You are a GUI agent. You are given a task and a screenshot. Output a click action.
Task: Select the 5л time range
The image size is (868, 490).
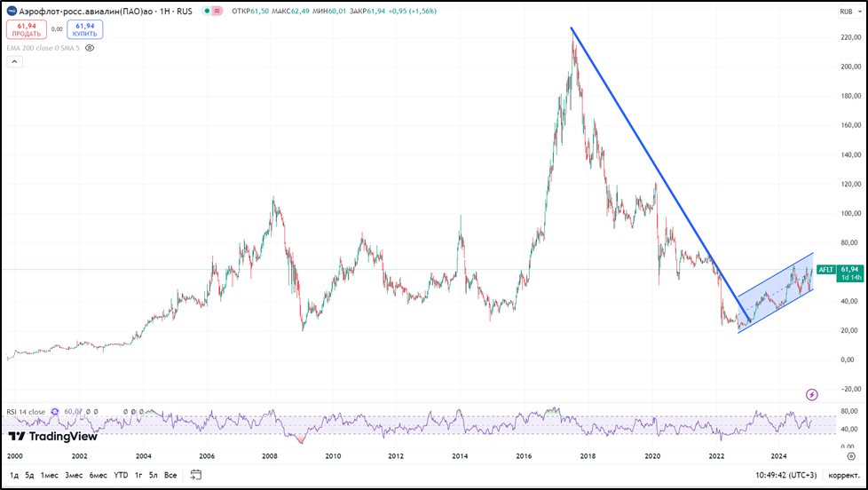click(154, 475)
